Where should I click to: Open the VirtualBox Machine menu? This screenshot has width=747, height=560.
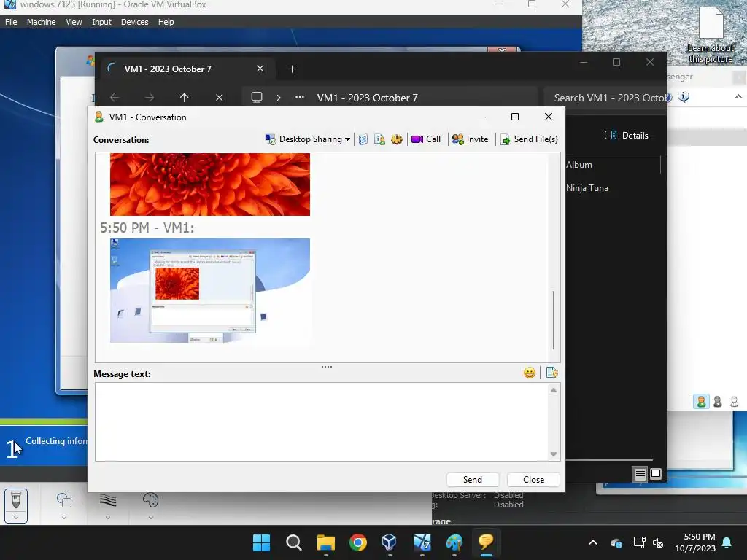41,22
